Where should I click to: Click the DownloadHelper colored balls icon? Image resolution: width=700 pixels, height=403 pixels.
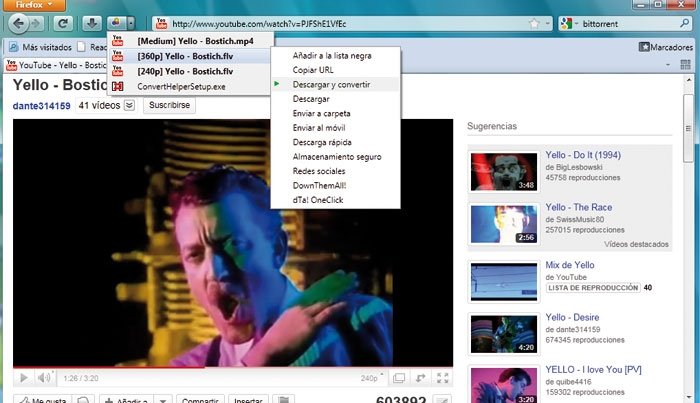[117, 23]
